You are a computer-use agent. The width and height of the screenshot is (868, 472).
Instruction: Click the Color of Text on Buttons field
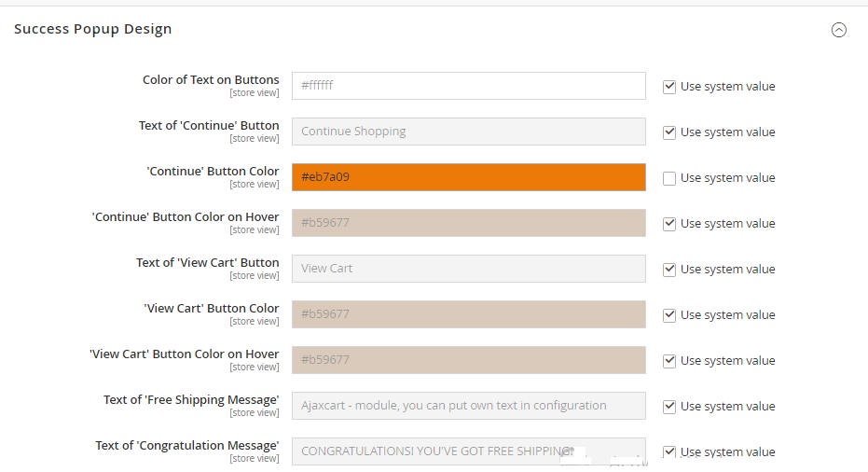468,86
